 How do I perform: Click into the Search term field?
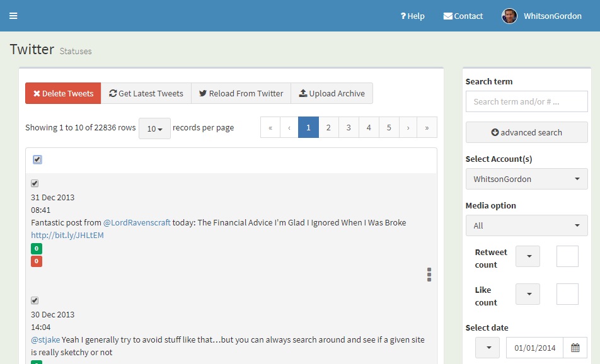click(526, 101)
